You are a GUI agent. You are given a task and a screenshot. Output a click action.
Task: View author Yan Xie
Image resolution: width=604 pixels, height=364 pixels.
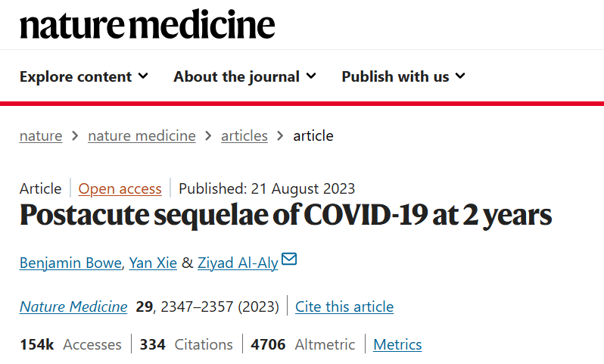[x=153, y=263]
